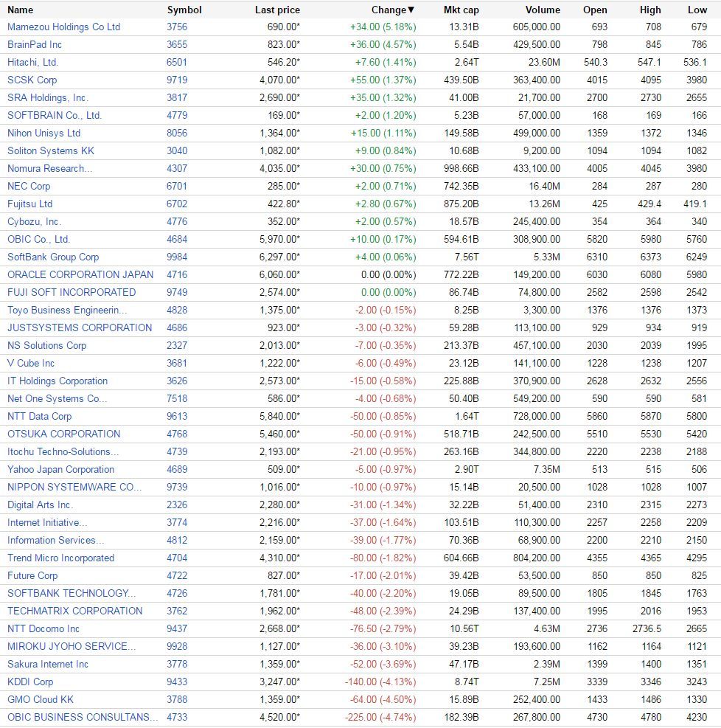Viewport: 721px width, 728px height.
Task: Click symbol 9433 link
Action: pyautogui.click(x=177, y=682)
